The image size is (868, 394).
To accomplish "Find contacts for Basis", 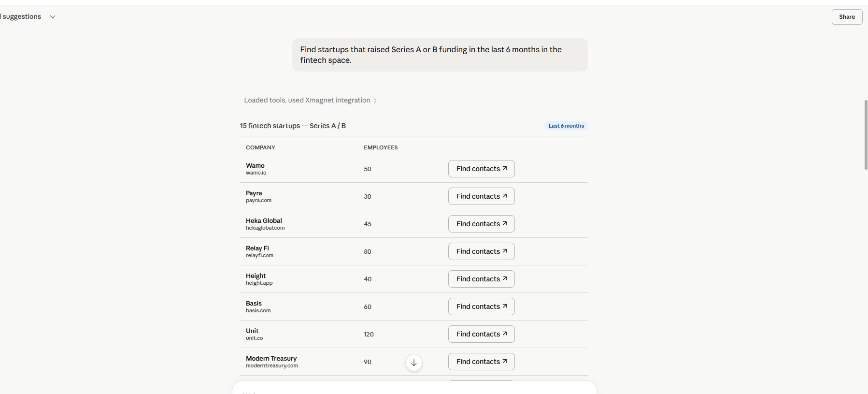I will (x=482, y=306).
